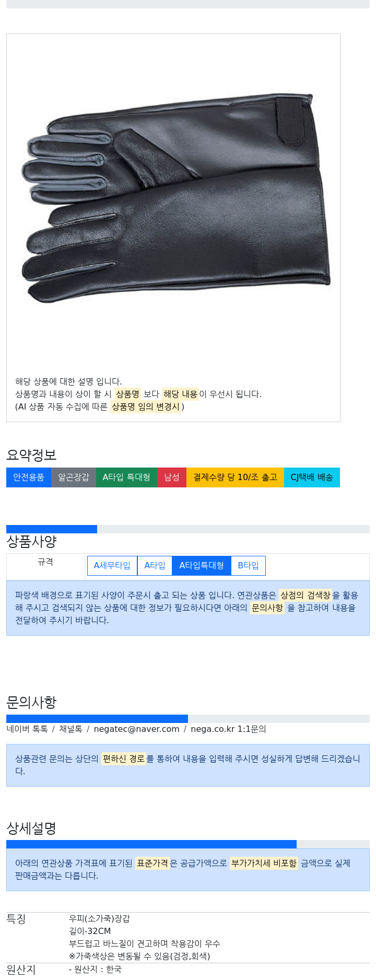The image size is (376, 980).
Task: Click the 상품사양 blue progress bar
Action: click(52, 529)
